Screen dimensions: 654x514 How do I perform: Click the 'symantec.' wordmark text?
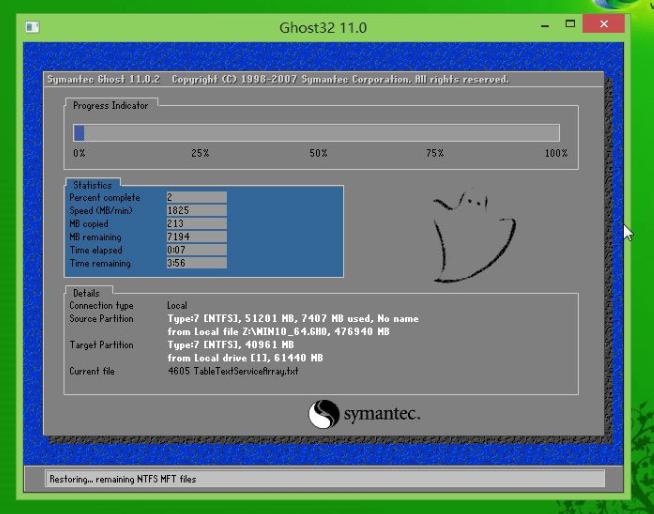click(382, 414)
